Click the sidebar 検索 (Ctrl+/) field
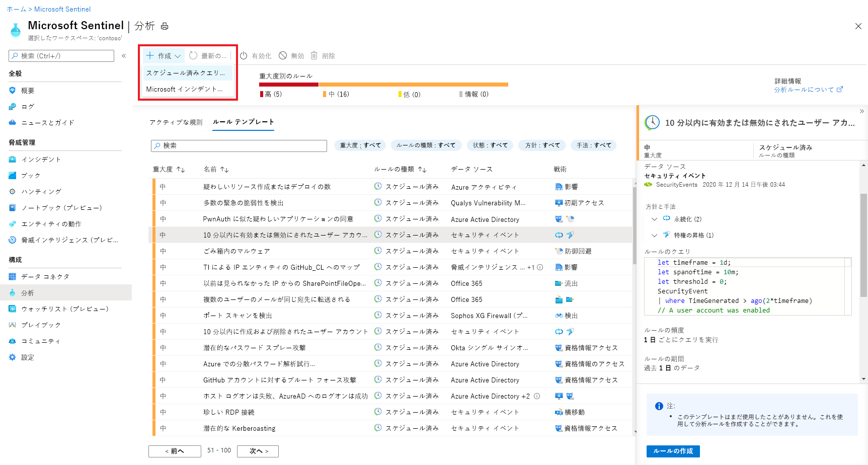Image resolution: width=868 pixels, height=465 pixels. click(61, 56)
